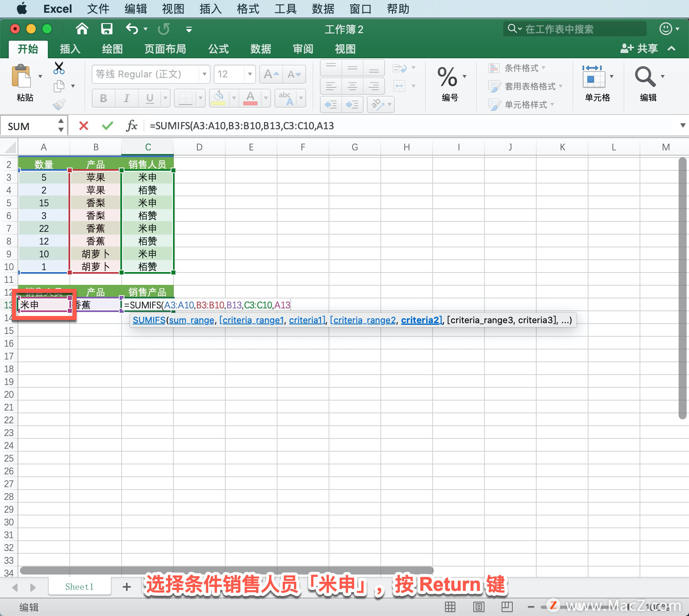Align text to bottom icon
The image size is (689, 616).
coord(374,68)
